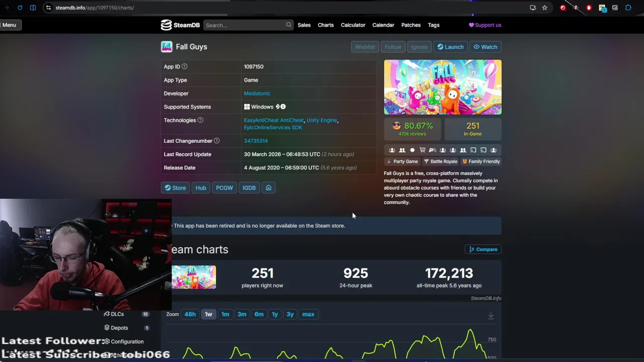Click the SteamDB logo
This screenshot has width=644, height=362.
coord(180,25)
